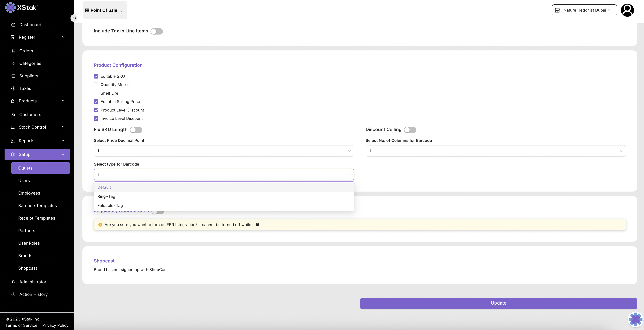Image resolution: width=644 pixels, height=330 pixels.
Task: Enable the Discount Ceiling toggle
Action: 410,130
